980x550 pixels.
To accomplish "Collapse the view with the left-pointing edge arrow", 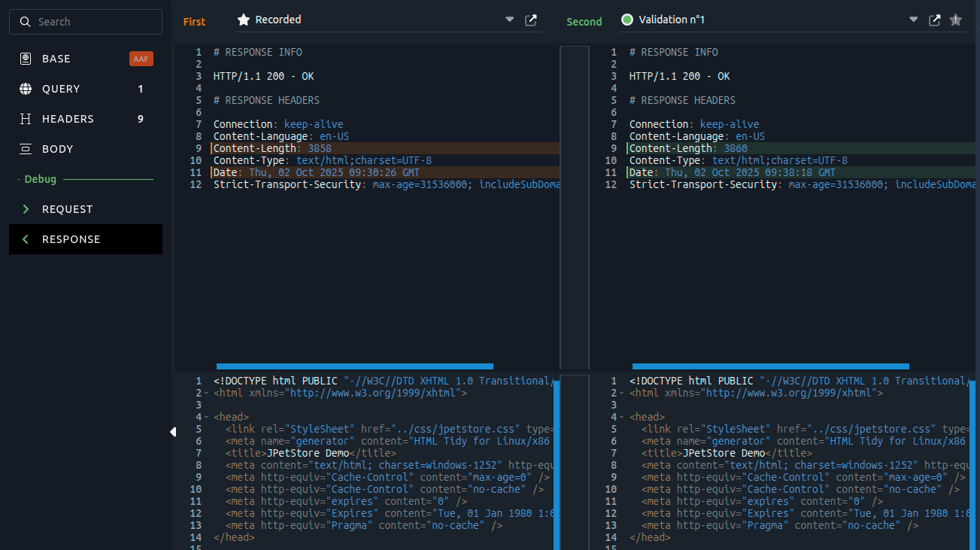I will [173, 432].
